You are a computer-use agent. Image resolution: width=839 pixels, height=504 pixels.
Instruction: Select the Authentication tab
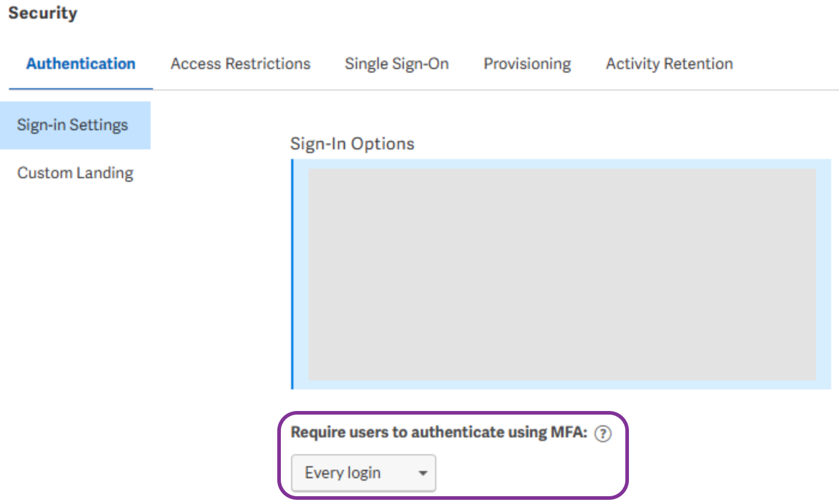[81, 64]
